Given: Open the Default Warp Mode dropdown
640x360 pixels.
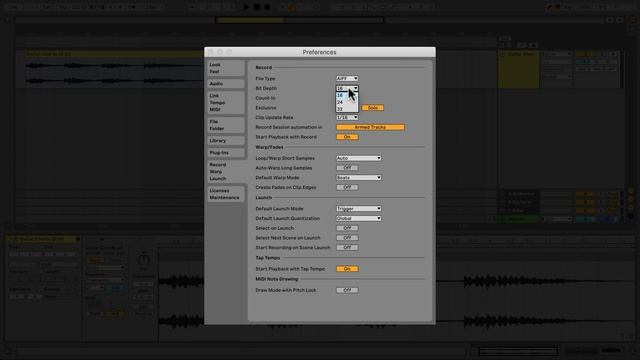Looking at the screenshot, I should (x=358, y=178).
